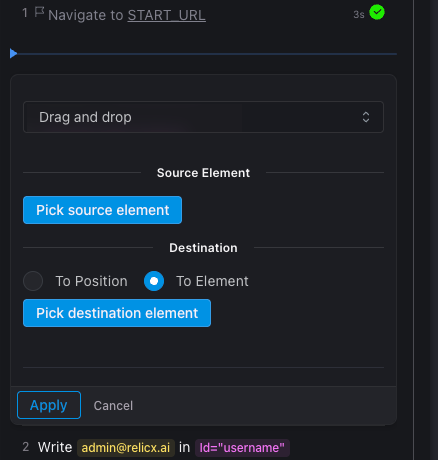The width and height of the screenshot is (438, 460).
Task: Select the To Position radio button
Action: point(33,281)
